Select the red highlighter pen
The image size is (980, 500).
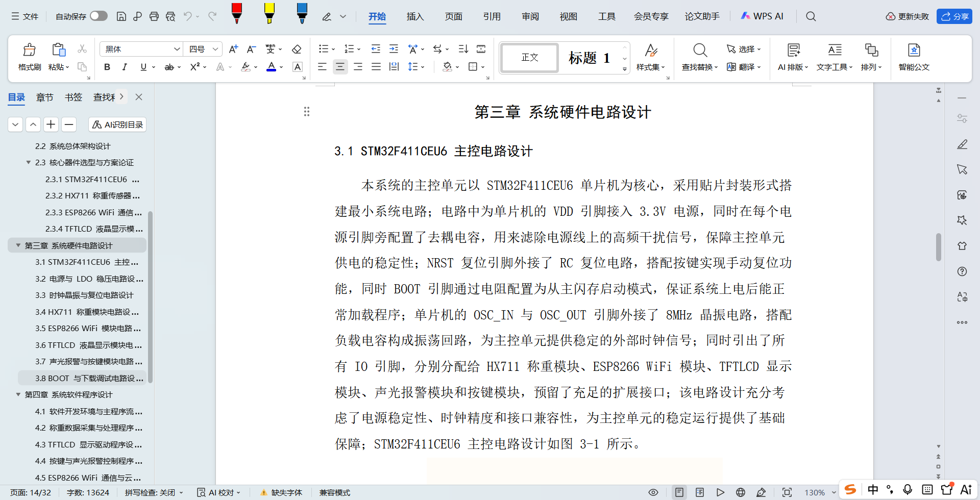[x=236, y=13]
